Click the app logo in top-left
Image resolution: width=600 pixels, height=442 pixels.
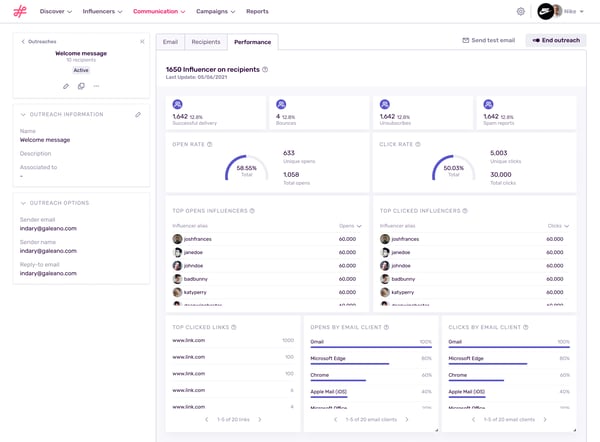point(19,11)
